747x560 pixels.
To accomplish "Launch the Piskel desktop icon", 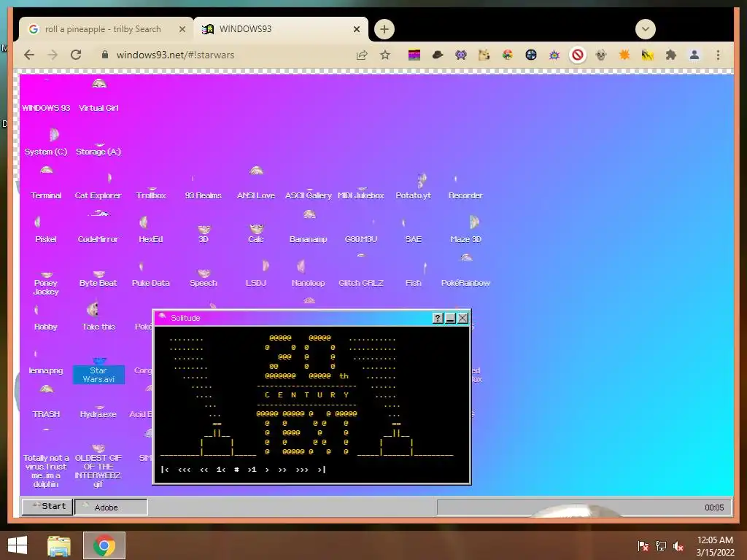I will point(46,230).
